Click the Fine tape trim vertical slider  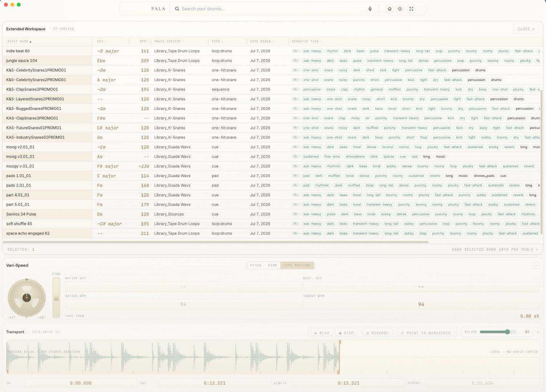click(56, 298)
